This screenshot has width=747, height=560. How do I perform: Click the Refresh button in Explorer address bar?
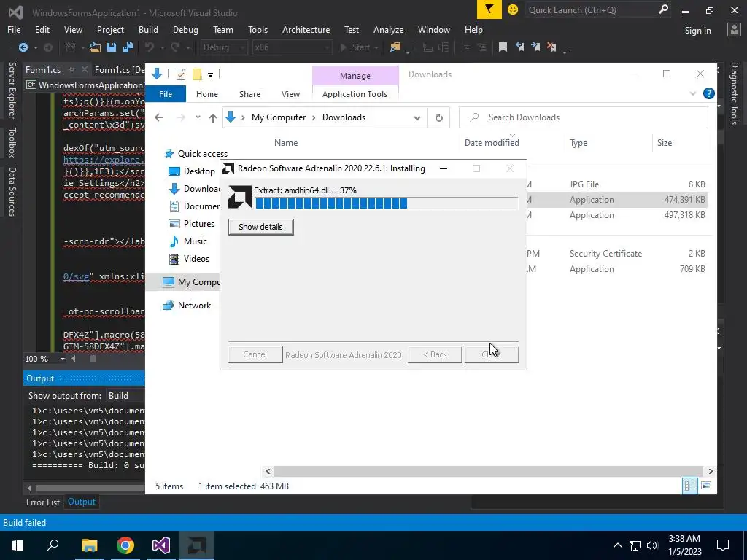click(438, 117)
